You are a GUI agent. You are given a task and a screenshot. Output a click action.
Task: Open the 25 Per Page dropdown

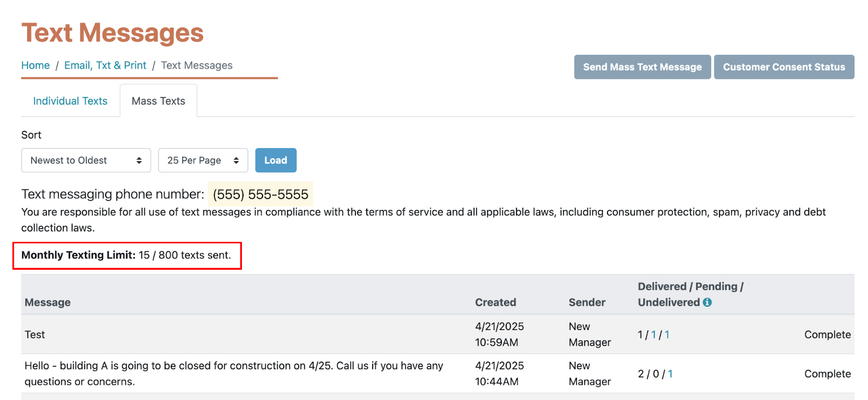[203, 160]
